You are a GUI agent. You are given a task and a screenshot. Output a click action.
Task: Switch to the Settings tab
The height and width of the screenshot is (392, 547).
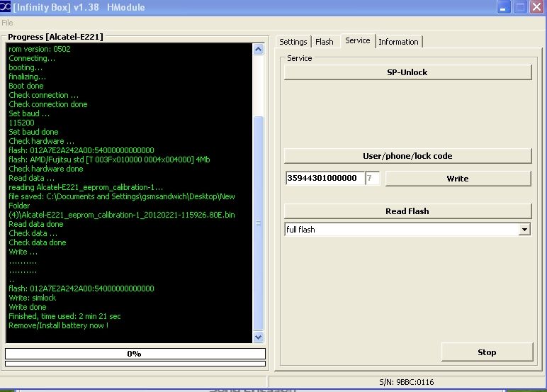[293, 42]
